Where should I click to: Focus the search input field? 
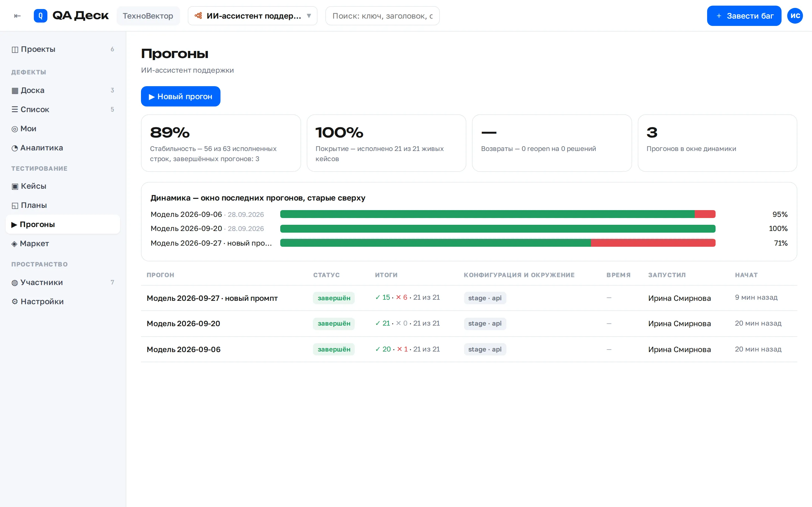tap(382, 16)
